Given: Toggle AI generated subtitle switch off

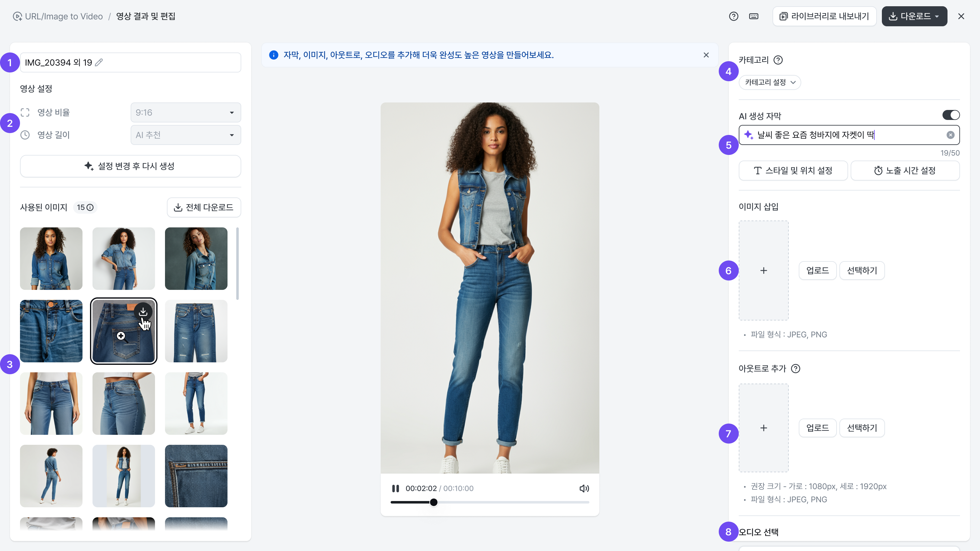Looking at the screenshot, I should pos(951,115).
